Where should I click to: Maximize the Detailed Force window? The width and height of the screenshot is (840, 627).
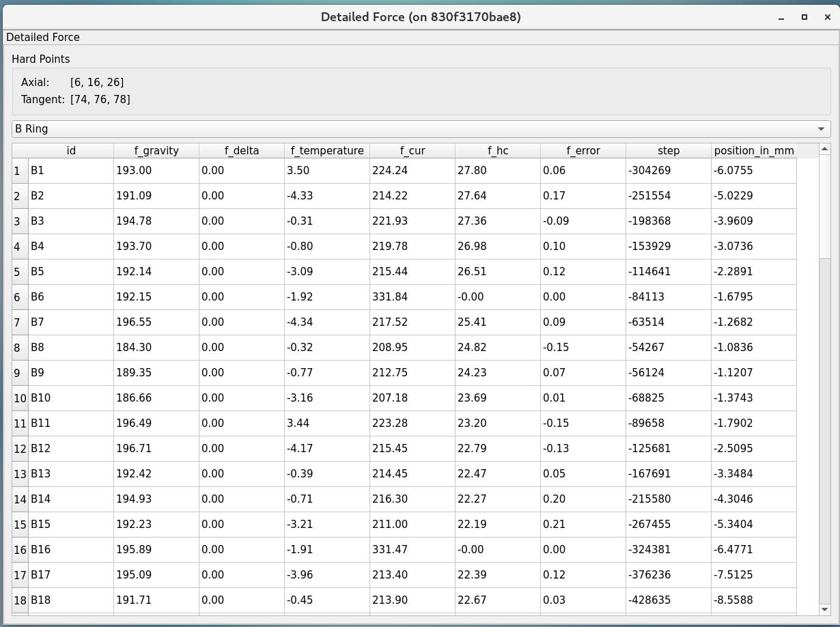coord(804,17)
